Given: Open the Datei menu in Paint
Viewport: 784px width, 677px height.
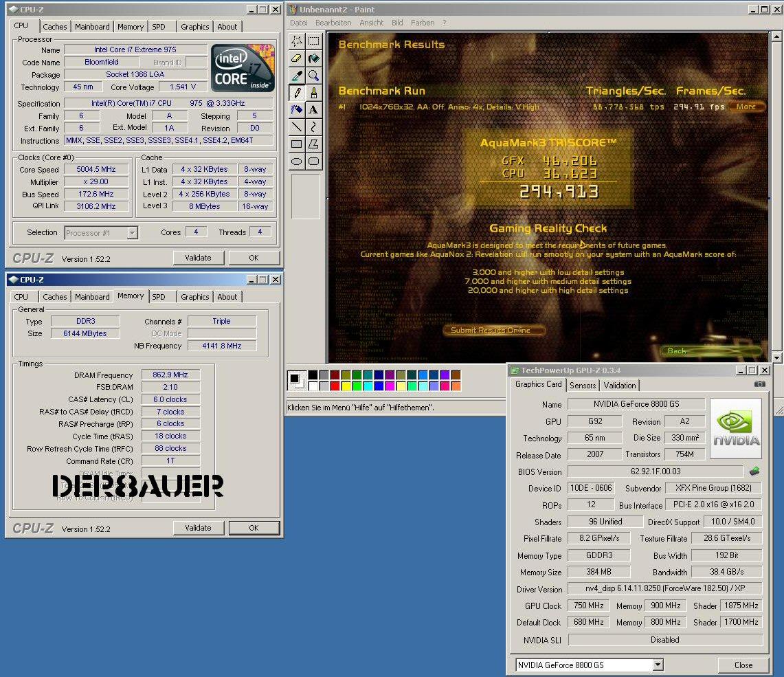Looking at the screenshot, I should coord(298,23).
